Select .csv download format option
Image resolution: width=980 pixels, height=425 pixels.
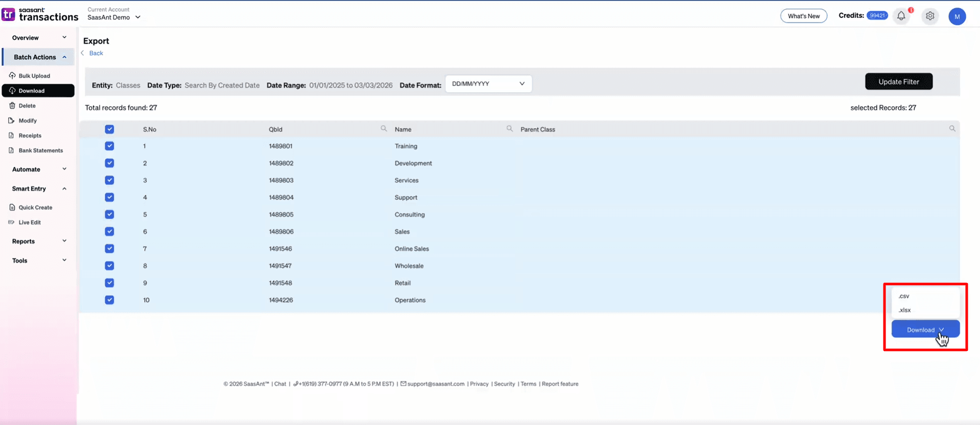pos(904,296)
